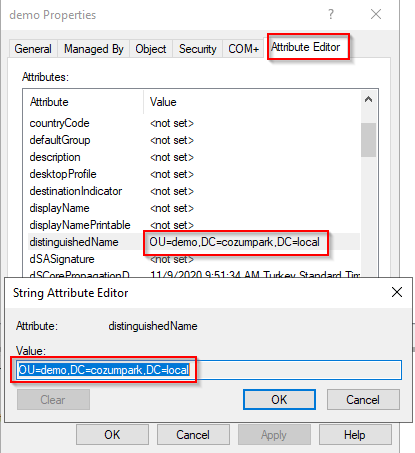Click the attributes list scrollbar thumb
Viewport: 415px width, 453px height.
(x=368, y=140)
